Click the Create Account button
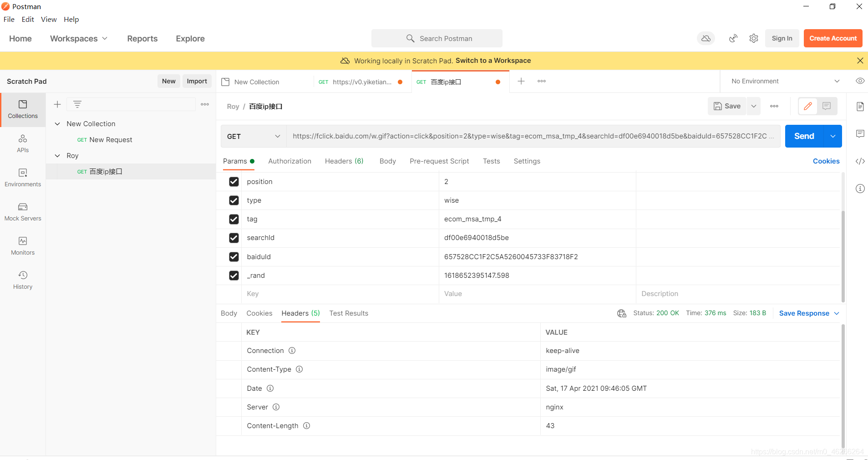 (x=833, y=39)
